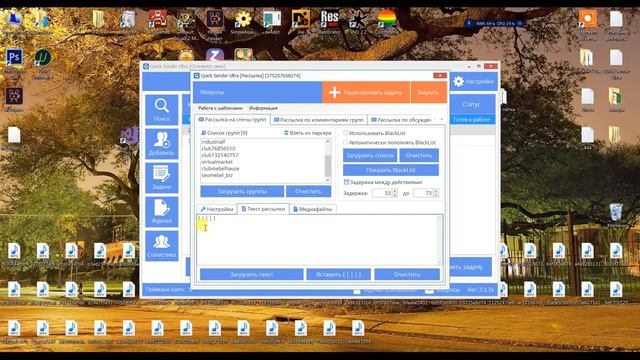Screen dimensions: 640x360
Task: Click Загрузить текст button
Action: pos(251,274)
